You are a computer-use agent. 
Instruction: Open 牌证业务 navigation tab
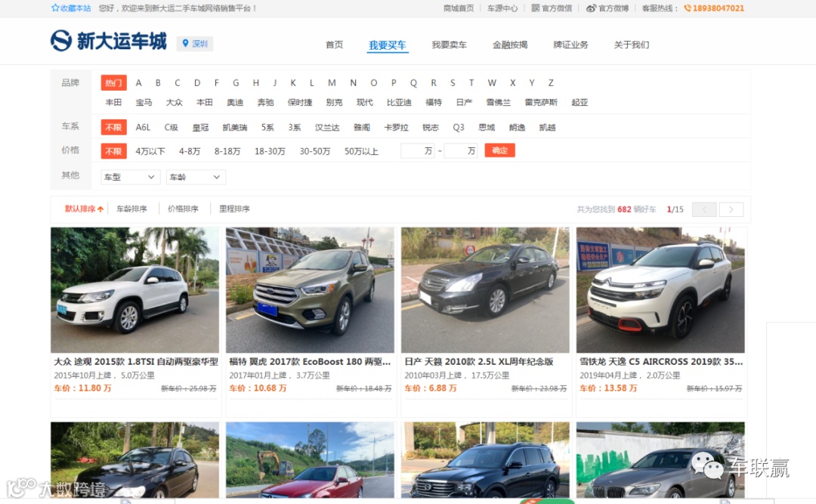click(x=571, y=45)
